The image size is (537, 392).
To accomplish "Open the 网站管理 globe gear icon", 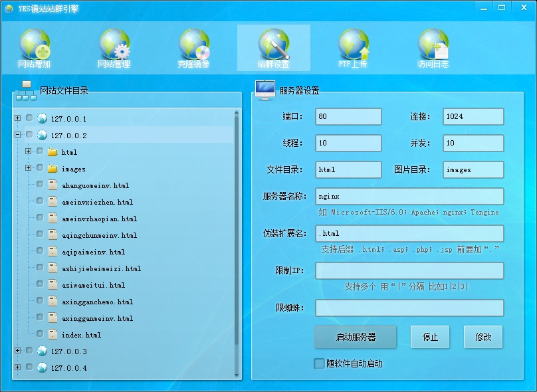I will (114, 44).
